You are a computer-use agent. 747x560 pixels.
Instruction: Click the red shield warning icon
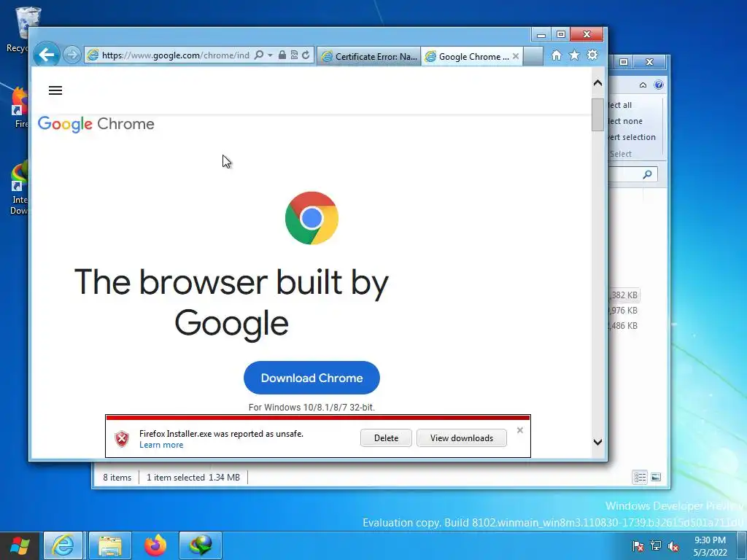[x=122, y=438]
